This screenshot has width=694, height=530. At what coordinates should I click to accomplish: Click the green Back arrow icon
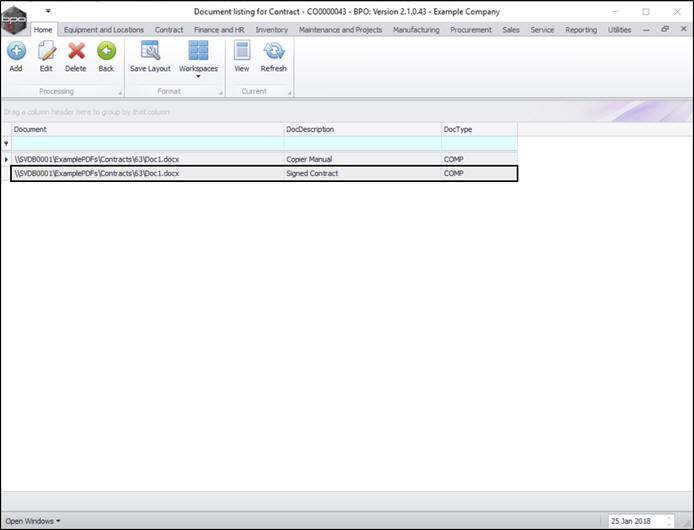pyautogui.click(x=106, y=51)
